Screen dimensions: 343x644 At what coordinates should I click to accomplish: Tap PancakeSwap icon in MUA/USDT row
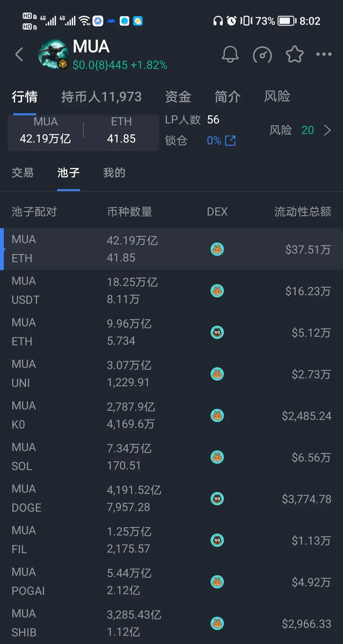(x=217, y=291)
